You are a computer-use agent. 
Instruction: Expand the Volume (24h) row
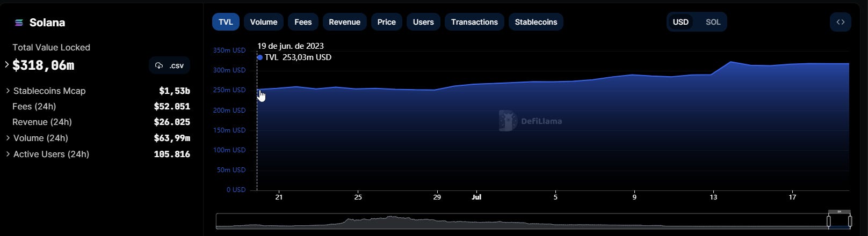(x=8, y=138)
